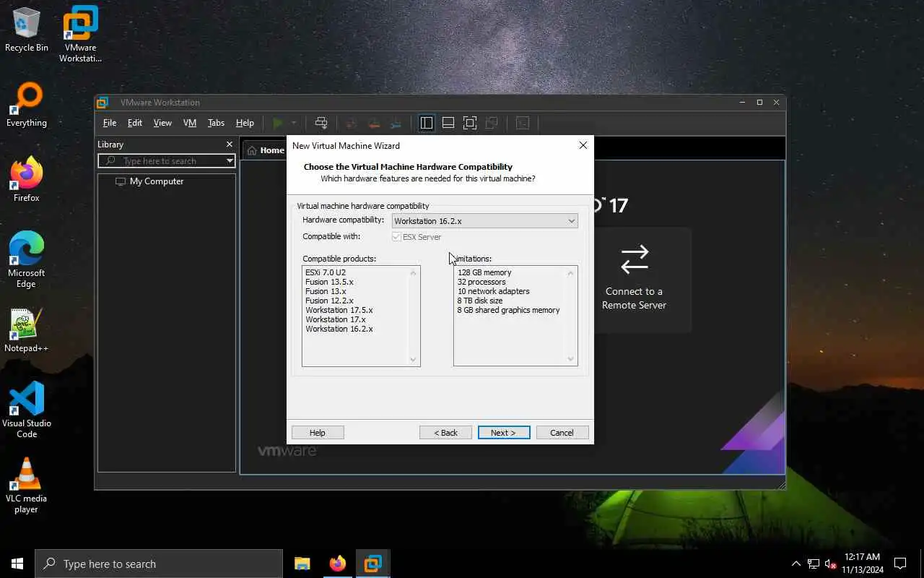
Task: Click the taskbar search box
Action: (159, 564)
